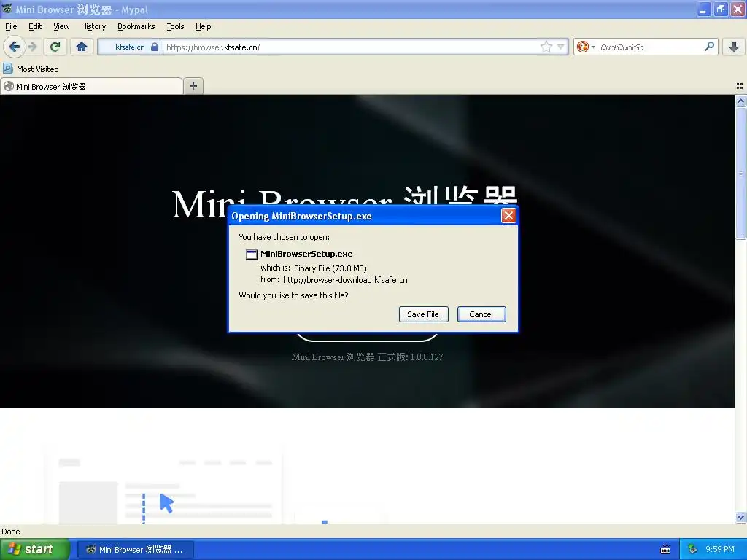Open the Most Visited bookmarks folder

coord(31,69)
